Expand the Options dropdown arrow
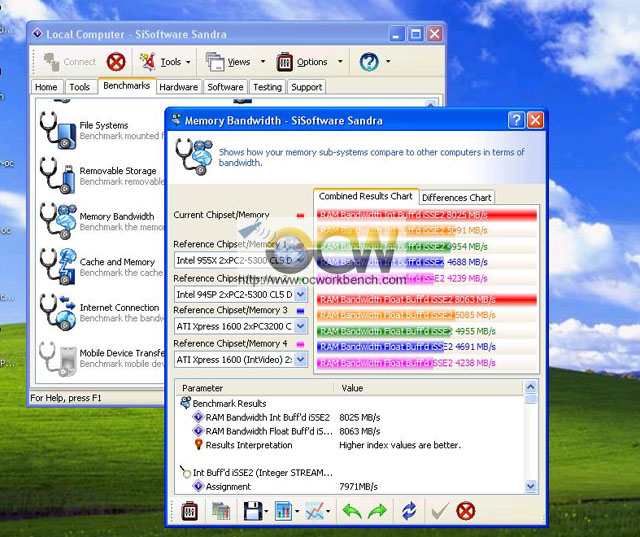The height and width of the screenshot is (537, 640). point(340,62)
